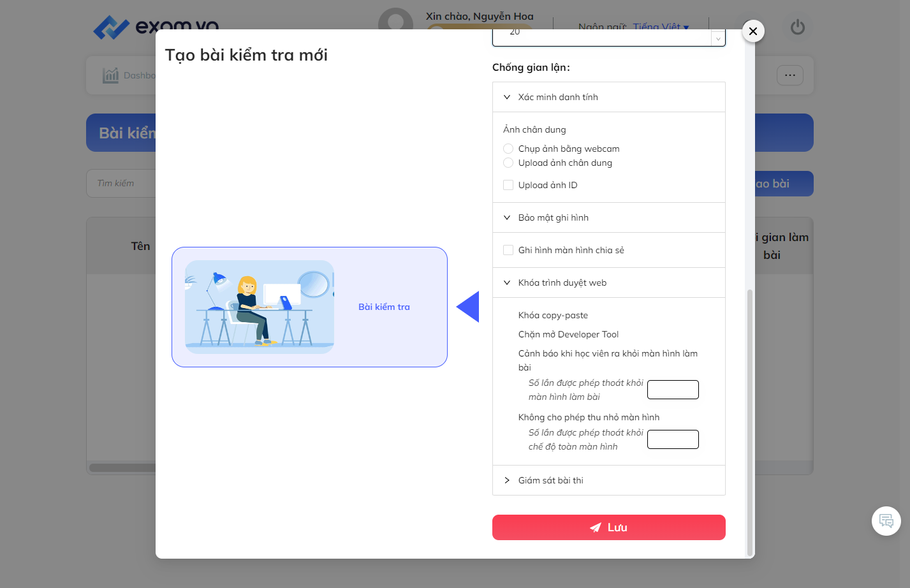Click the Khóa copy-paste option
Screen dimensions: 910x588
(x=553, y=315)
